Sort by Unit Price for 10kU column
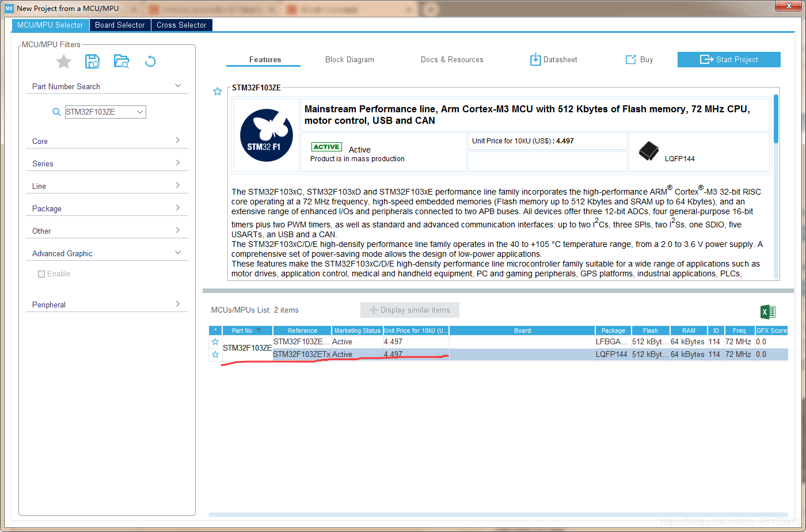806x532 pixels. pos(416,330)
